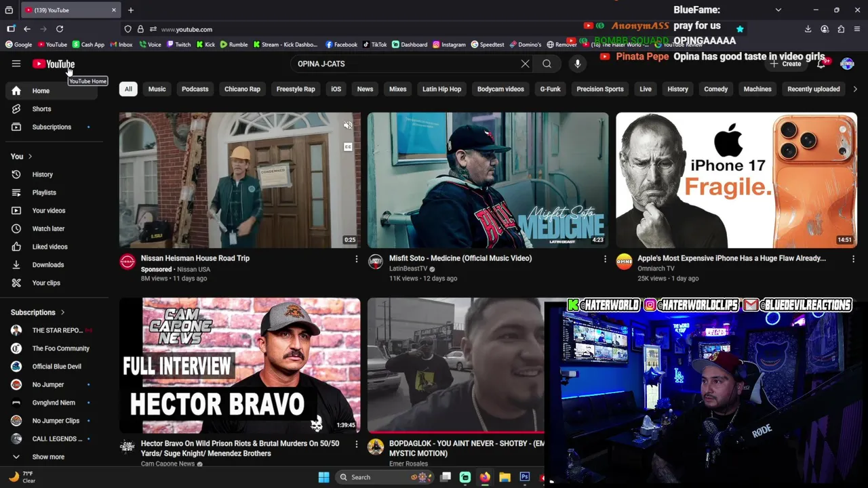Open Photoshop from the taskbar
The width and height of the screenshot is (868, 488).
[x=525, y=477]
